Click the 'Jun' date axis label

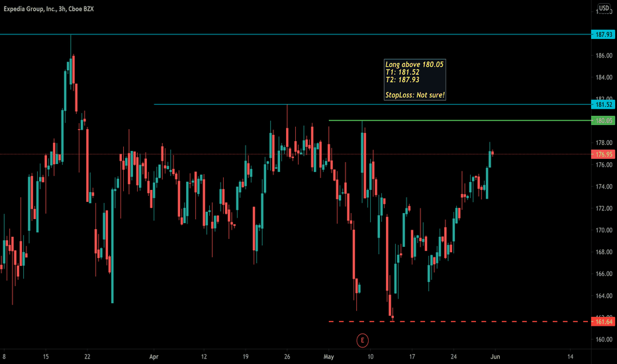(495, 357)
